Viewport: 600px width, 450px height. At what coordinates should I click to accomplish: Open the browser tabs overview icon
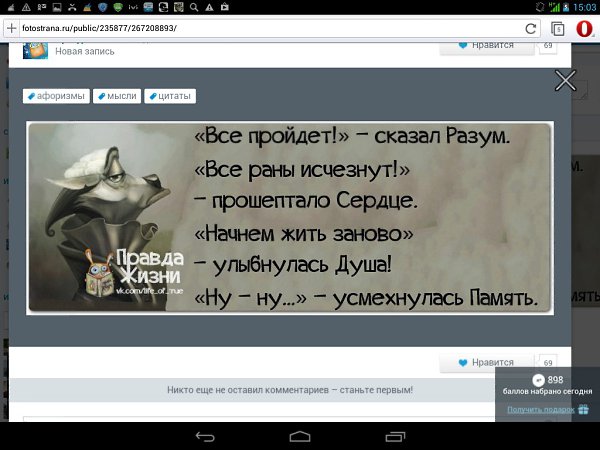(557, 28)
